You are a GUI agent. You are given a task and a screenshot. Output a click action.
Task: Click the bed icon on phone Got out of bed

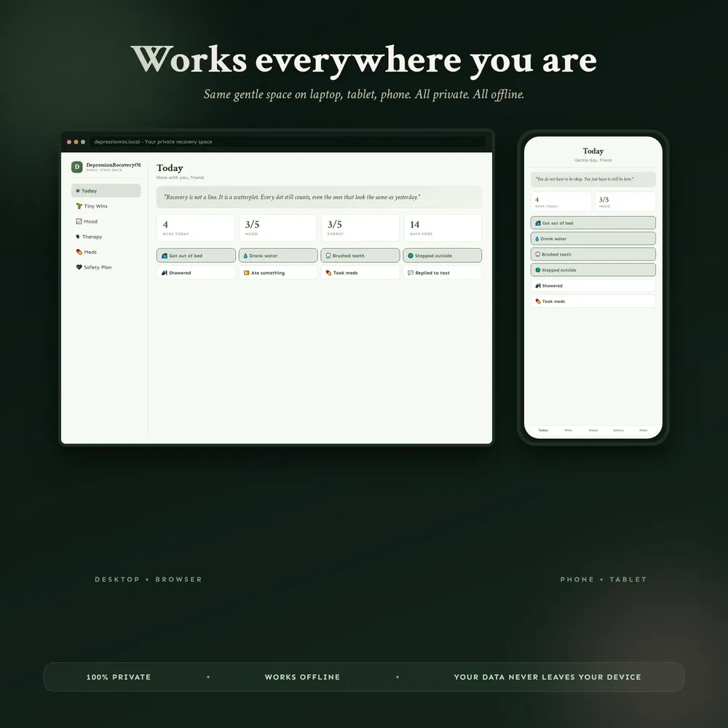(538, 223)
